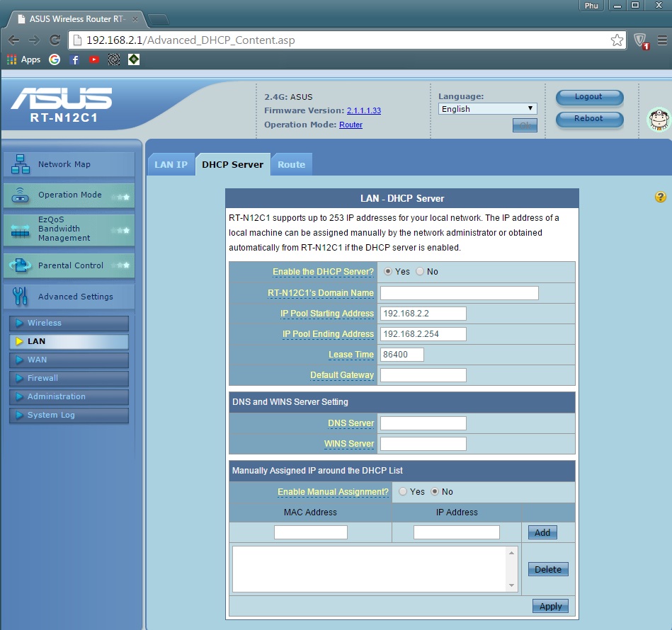Click the Reboot button

(589, 119)
